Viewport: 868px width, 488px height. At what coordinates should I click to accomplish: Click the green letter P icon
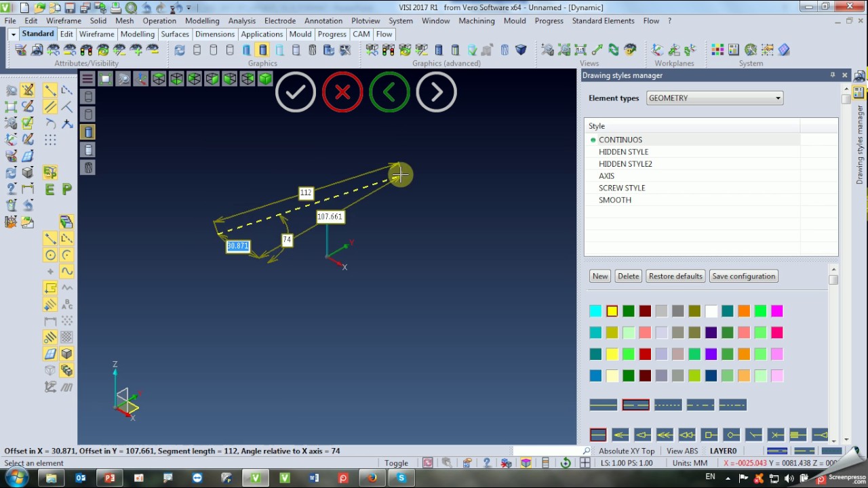tap(66, 190)
